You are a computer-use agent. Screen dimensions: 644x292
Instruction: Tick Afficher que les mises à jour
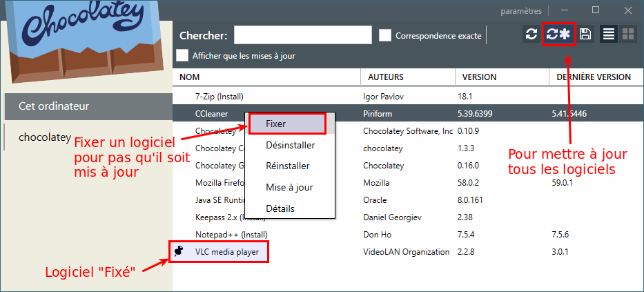[x=182, y=55]
